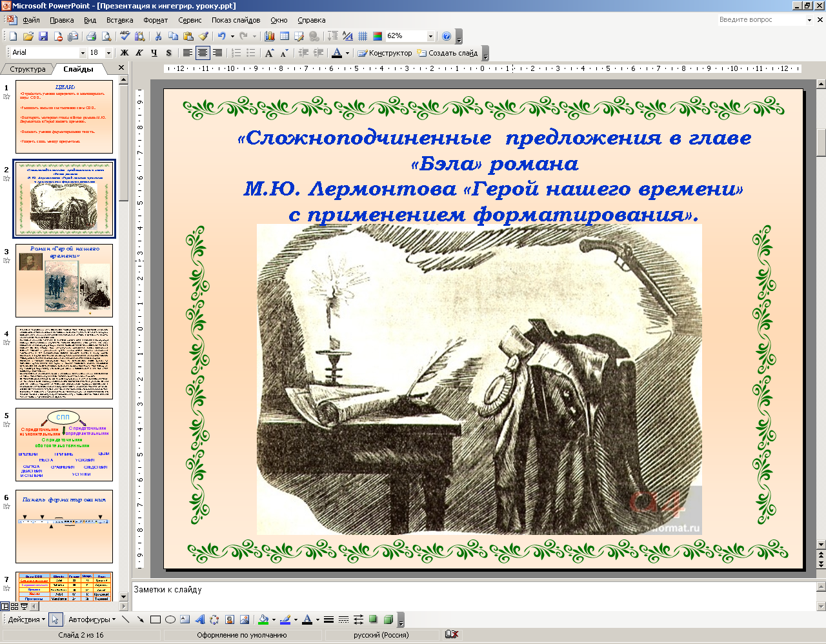826x644 pixels.
Task: Open the Действия drawing menu
Action: point(26,619)
